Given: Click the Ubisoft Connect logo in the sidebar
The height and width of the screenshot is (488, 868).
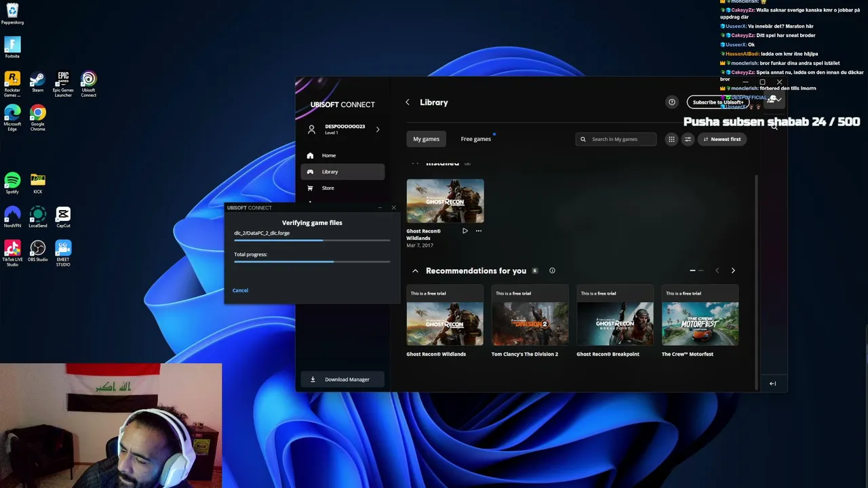Looking at the screenshot, I should pos(342,104).
